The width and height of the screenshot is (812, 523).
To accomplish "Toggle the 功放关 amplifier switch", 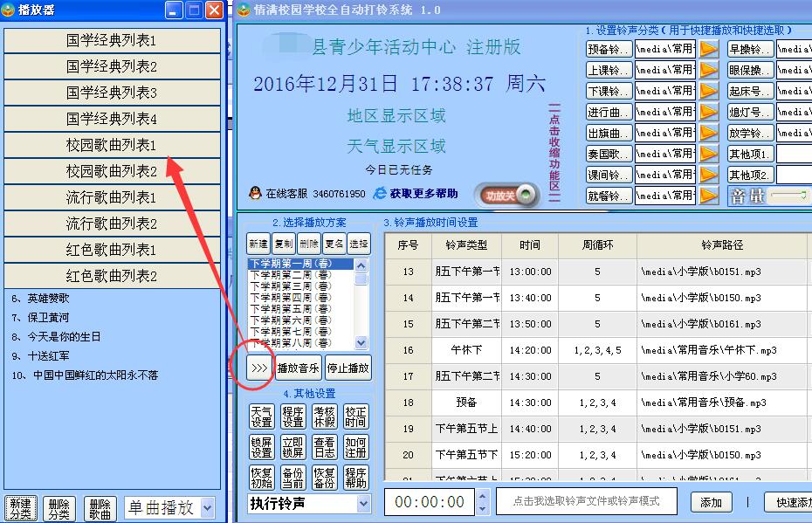I will click(505, 194).
